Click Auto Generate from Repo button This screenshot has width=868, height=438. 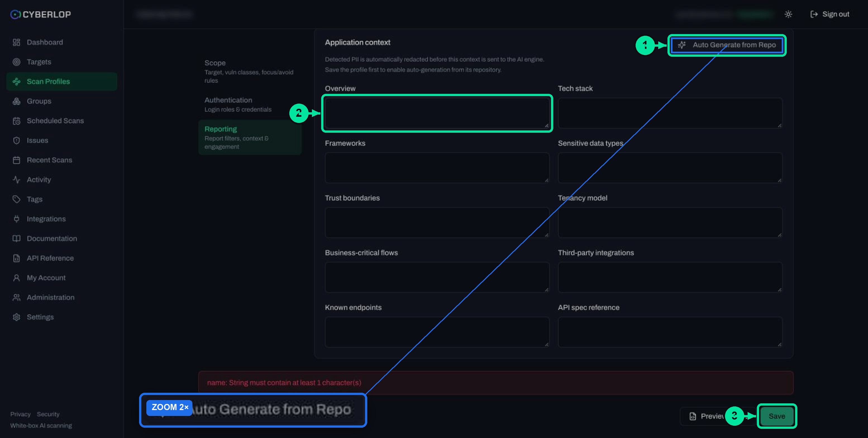(727, 45)
